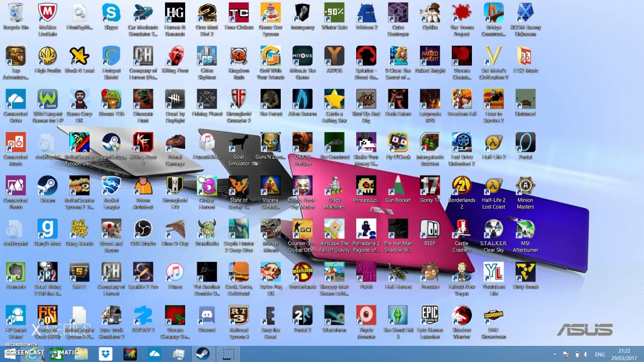Select the Clicker Heroes icon
Image resolution: width=644 pixels, height=362 pixels.
pyautogui.click(x=207, y=193)
